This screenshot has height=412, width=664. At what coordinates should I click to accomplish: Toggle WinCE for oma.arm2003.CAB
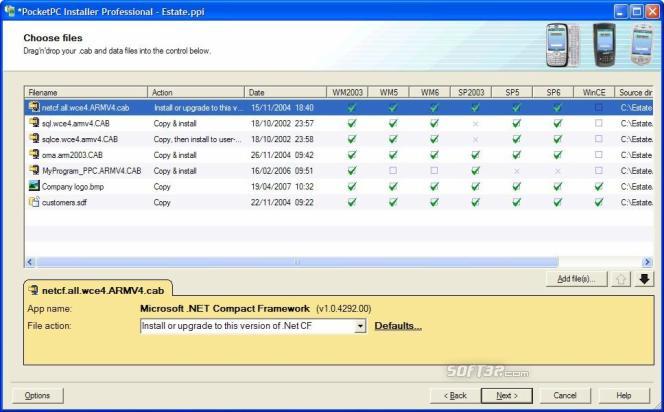pos(598,155)
